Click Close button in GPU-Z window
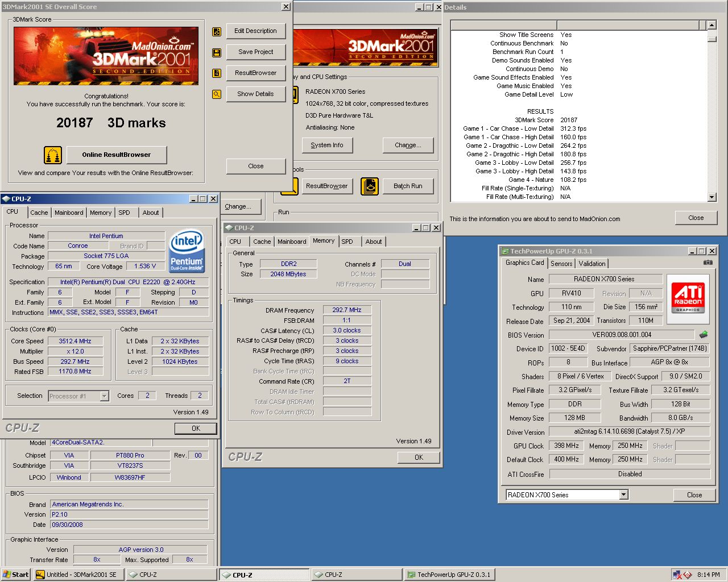 pyautogui.click(x=694, y=495)
